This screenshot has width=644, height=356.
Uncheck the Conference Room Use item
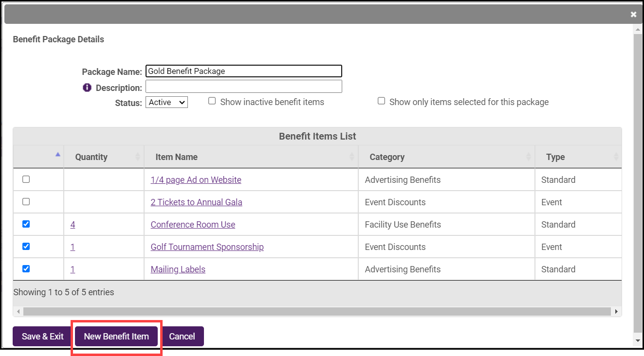point(26,224)
